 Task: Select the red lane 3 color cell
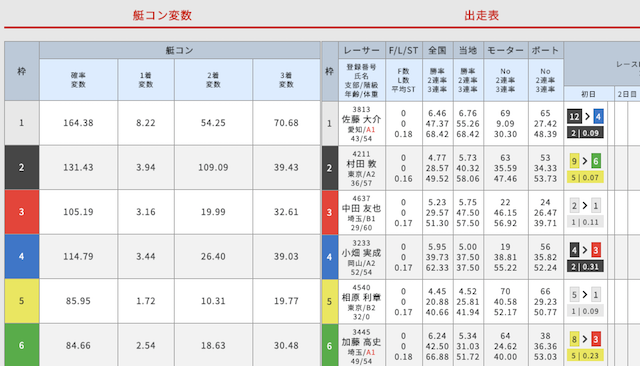coord(22,212)
